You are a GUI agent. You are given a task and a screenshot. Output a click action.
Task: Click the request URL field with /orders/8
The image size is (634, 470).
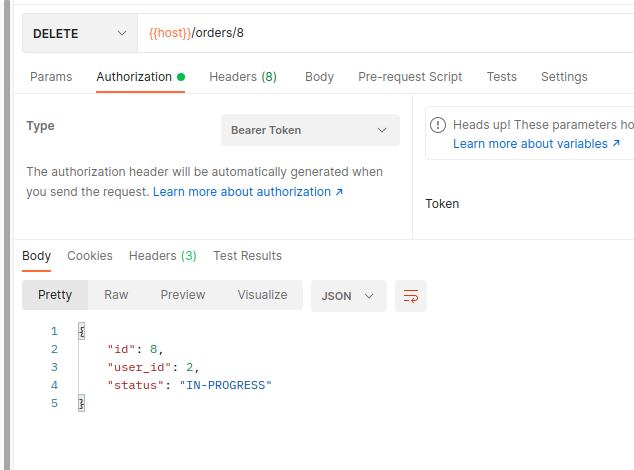coord(386,33)
